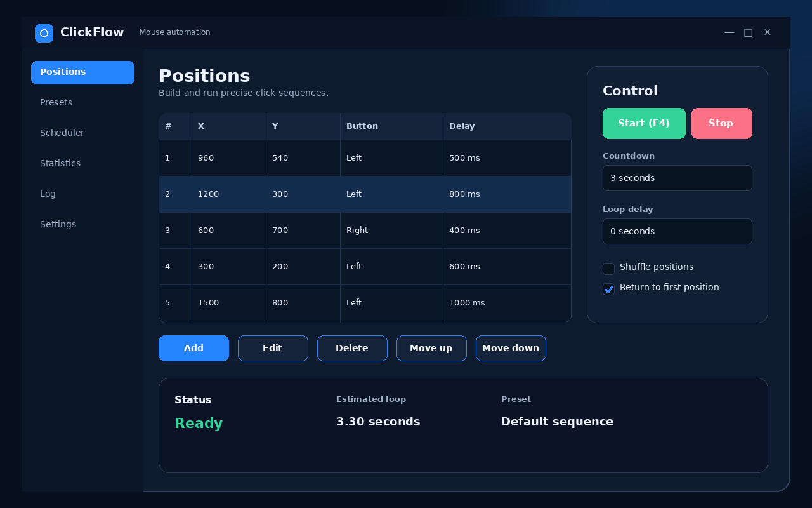Image resolution: width=812 pixels, height=508 pixels.
Task: Open Settings in the sidebar
Action: [x=82, y=225]
